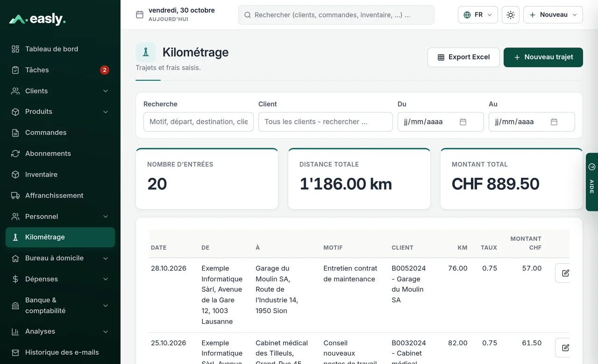Click the easly logo in sidebar
The width and height of the screenshot is (598, 364).
coord(37,19)
